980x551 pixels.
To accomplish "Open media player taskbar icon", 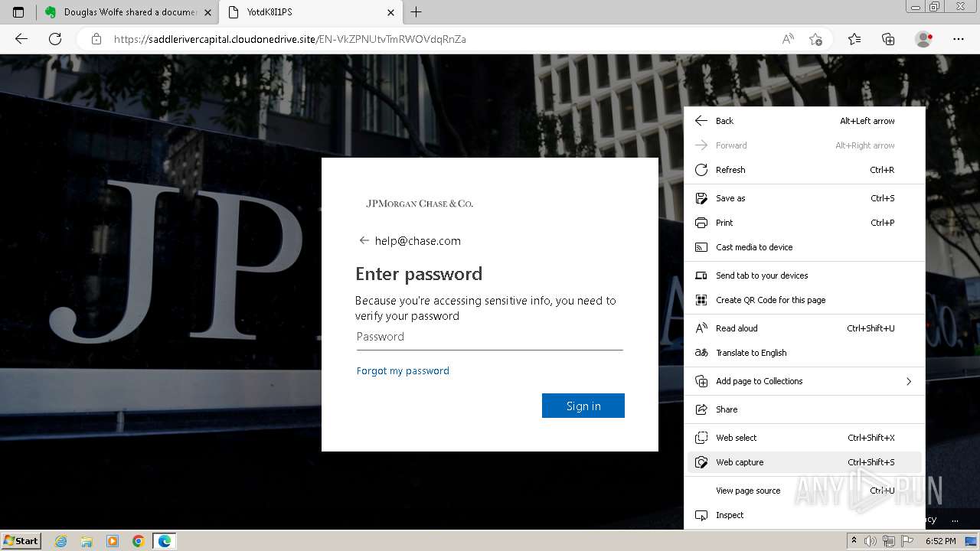I will (x=113, y=541).
